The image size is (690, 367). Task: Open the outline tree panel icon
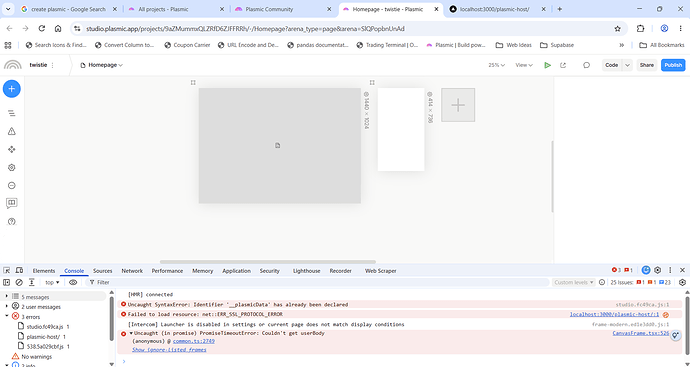(12, 114)
